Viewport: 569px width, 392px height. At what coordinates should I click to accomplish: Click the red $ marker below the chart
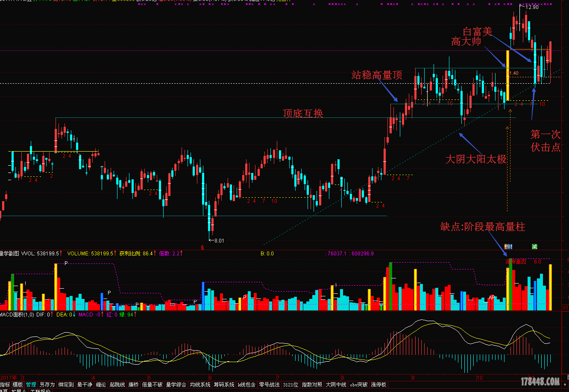coord(202,247)
